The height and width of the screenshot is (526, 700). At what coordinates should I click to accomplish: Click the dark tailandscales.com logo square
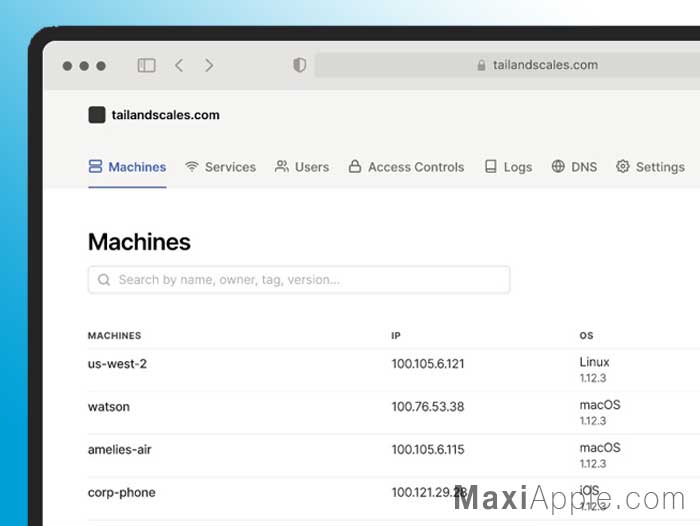click(x=97, y=115)
